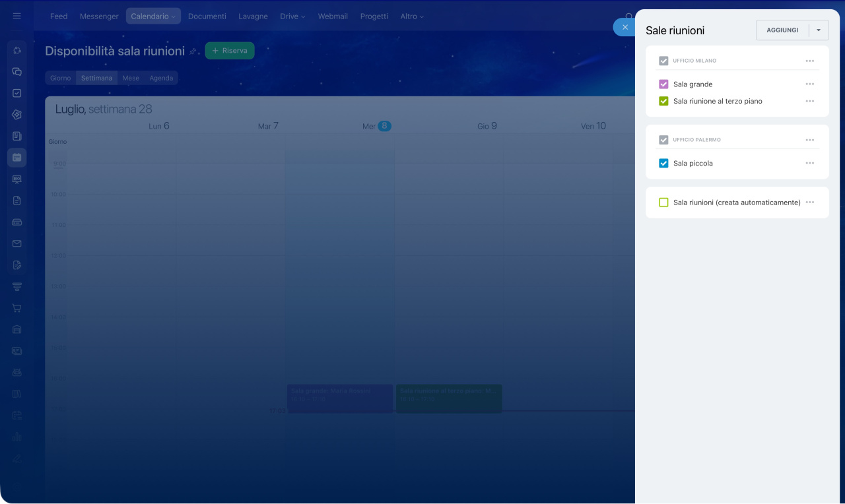
Task: Open the shopping cart icon in sidebar
Action: point(17,308)
